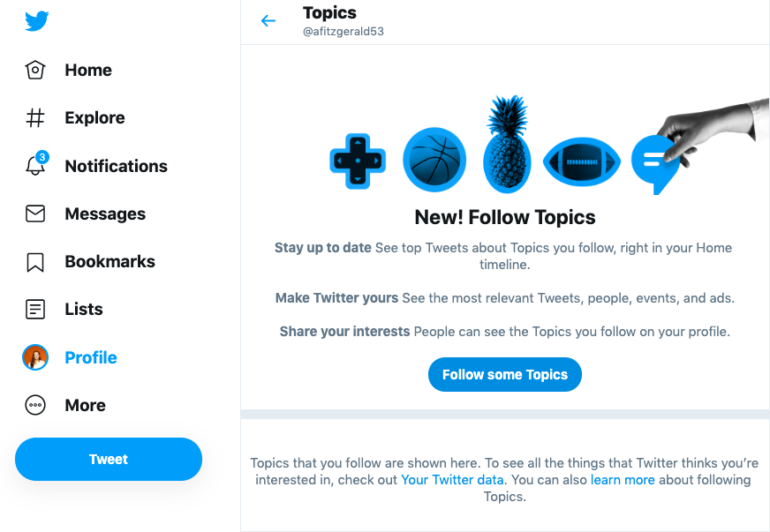Go back using the left arrow

click(268, 20)
